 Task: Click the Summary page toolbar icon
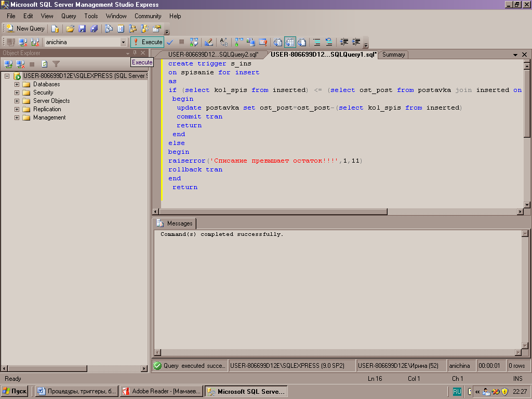point(121,29)
